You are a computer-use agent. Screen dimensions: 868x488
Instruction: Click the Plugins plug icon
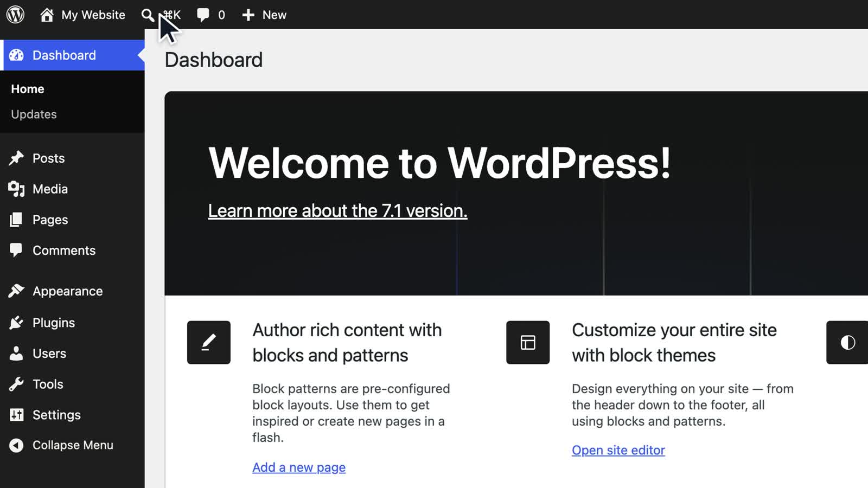coord(16,323)
